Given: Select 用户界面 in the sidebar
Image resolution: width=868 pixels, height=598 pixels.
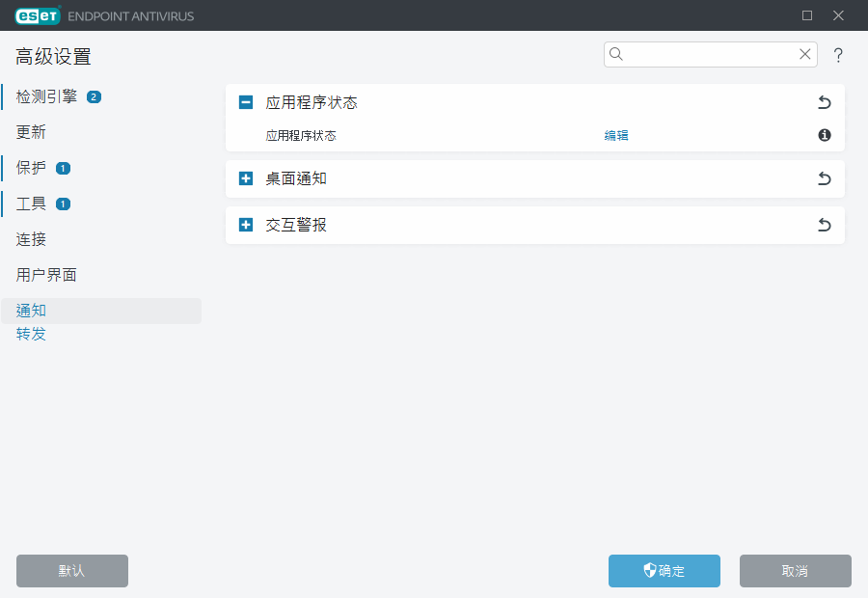Looking at the screenshot, I should pyautogui.click(x=46, y=275).
